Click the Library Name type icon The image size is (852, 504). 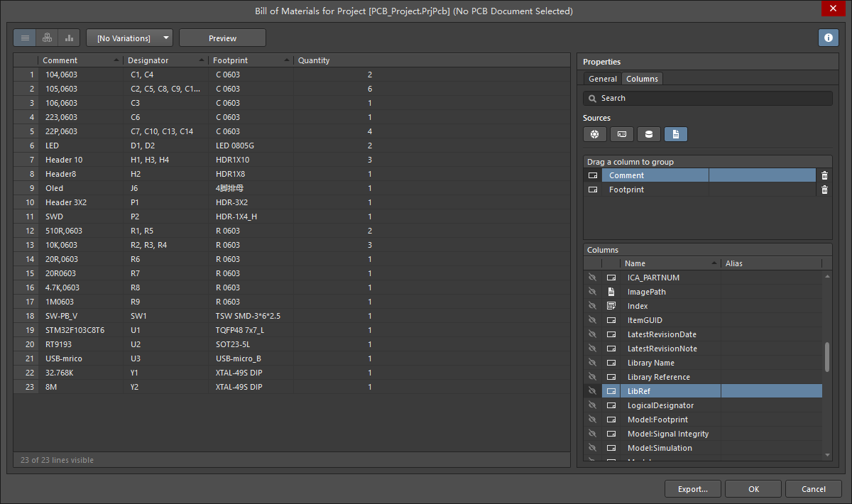click(x=611, y=363)
